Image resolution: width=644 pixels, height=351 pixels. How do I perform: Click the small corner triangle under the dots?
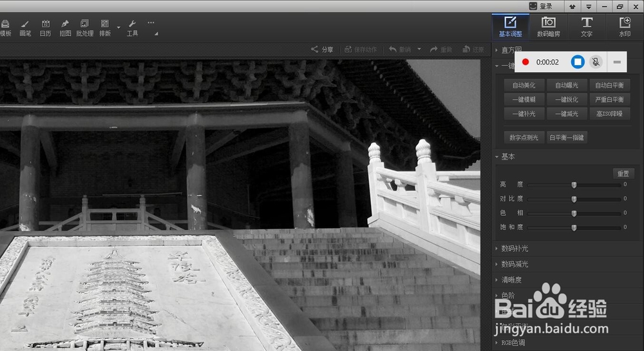point(156,34)
